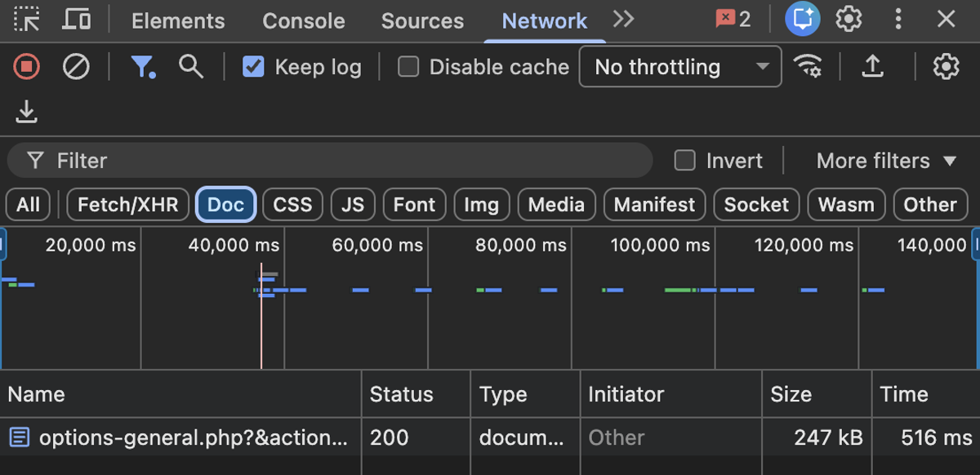
Task: Select the options-general.php request row
Action: (x=490, y=437)
